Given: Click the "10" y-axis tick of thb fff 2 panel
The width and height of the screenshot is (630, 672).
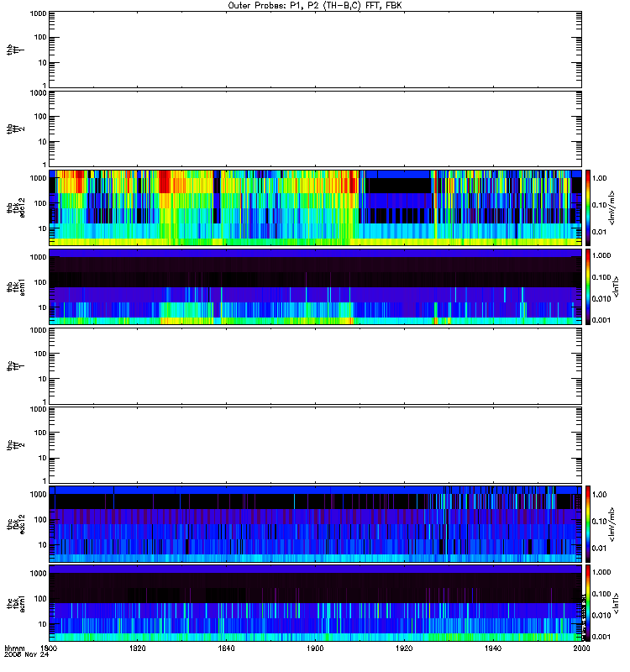Looking at the screenshot, I should point(43,142).
